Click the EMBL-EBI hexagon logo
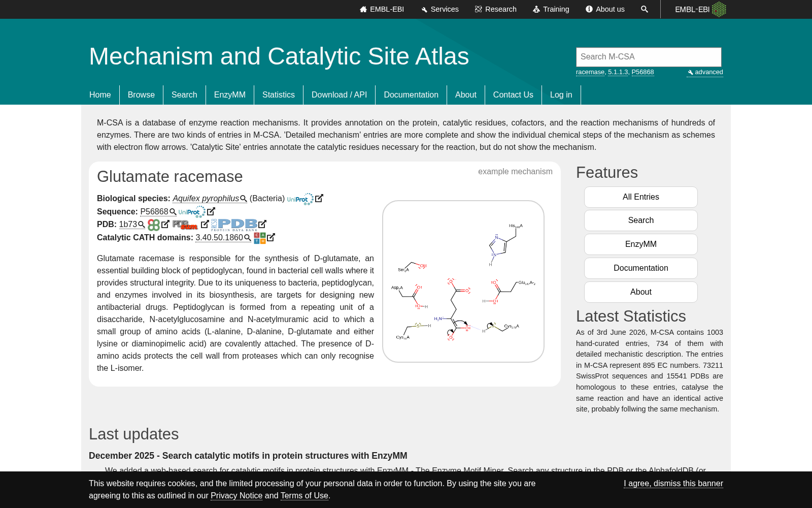The image size is (812, 508). (700, 9)
